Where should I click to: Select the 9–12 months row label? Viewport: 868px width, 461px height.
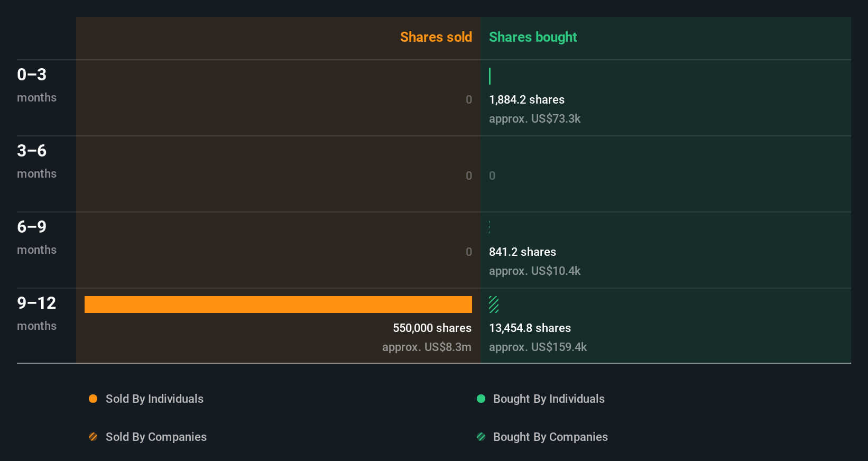[x=36, y=313]
